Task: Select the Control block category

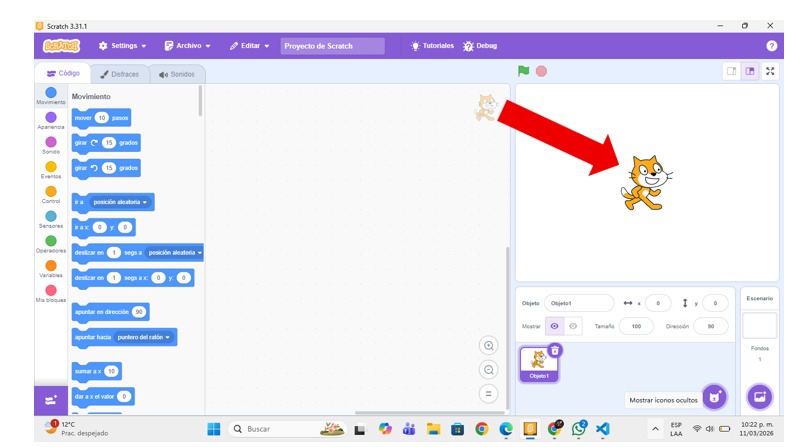Action: tap(51, 195)
